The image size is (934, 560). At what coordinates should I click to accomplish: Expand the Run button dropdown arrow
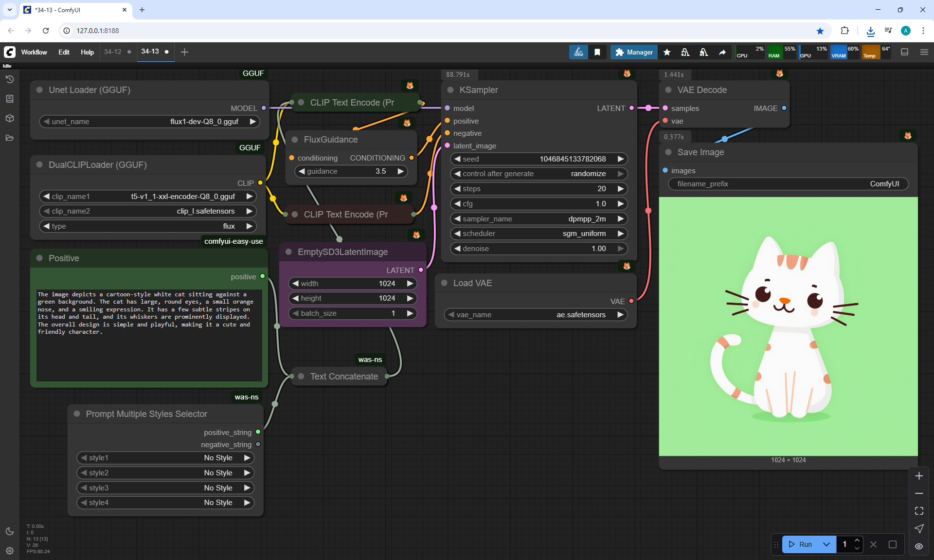point(826,544)
